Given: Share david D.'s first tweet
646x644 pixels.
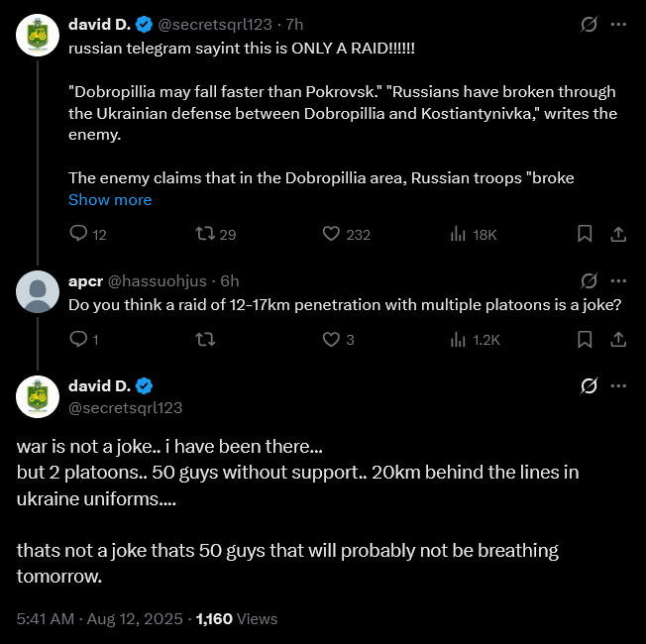Looking at the screenshot, I should click(617, 234).
